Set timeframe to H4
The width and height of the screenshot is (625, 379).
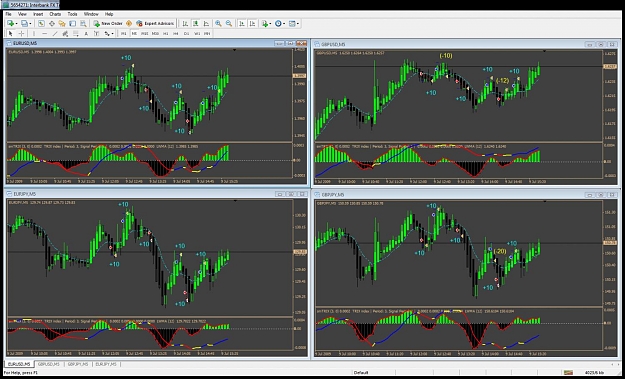pos(176,34)
